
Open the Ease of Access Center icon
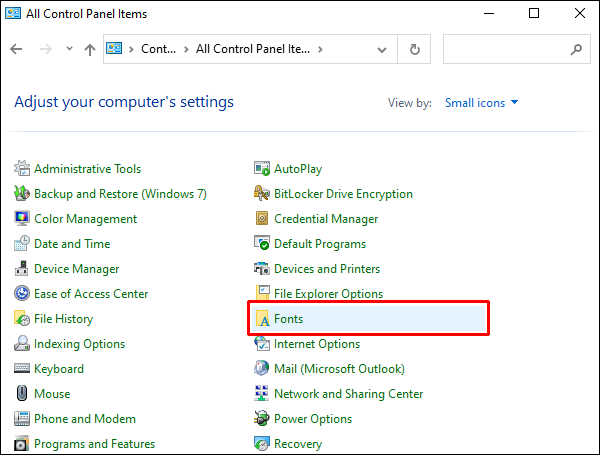(22, 294)
